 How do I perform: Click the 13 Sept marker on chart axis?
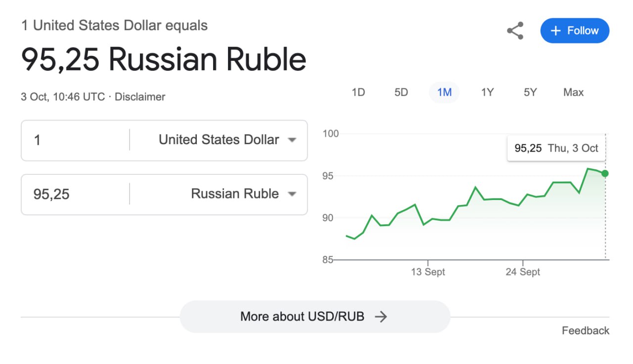428,272
